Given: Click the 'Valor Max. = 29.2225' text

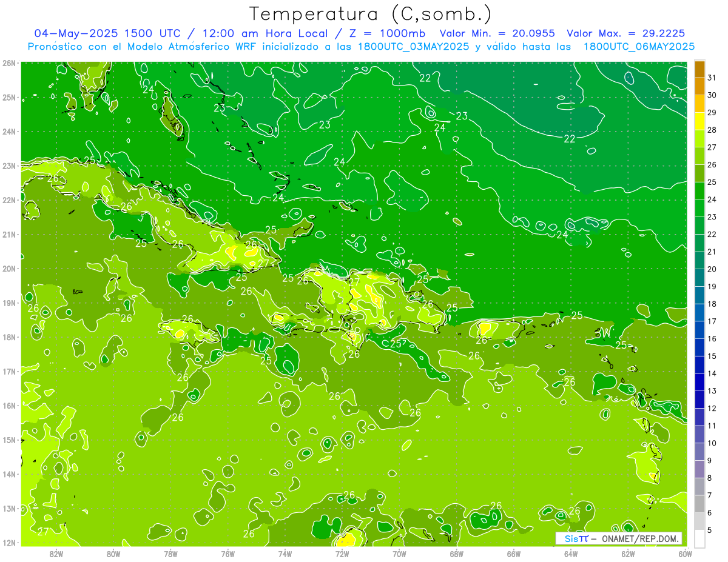Looking at the screenshot, I should pyautogui.click(x=626, y=33).
